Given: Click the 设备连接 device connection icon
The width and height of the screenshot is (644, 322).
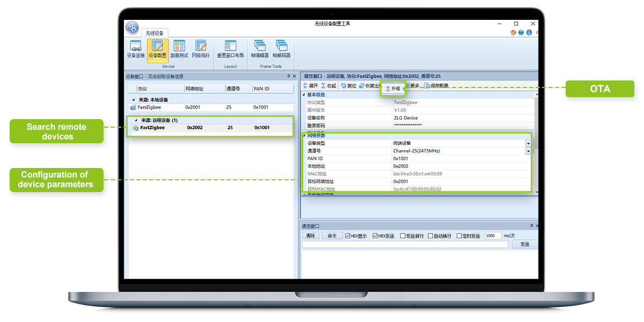Looking at the screenshot, I should click(135, 49).
